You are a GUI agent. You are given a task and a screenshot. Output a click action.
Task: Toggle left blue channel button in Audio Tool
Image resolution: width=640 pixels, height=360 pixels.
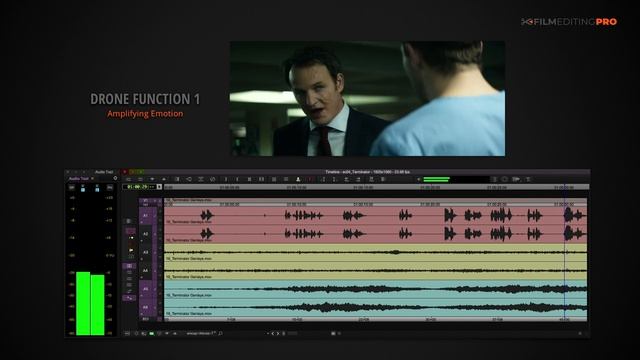(83, 188)
